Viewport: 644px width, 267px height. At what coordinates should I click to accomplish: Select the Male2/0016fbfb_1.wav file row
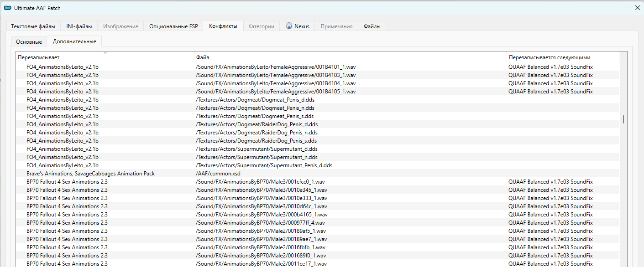pos(260,247)
